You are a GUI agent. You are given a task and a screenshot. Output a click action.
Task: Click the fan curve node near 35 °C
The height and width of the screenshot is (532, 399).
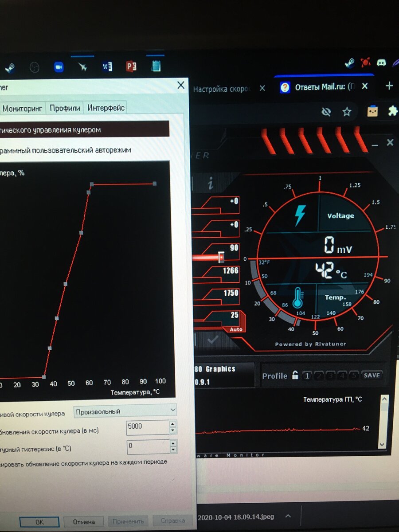[x=45, y=377]
